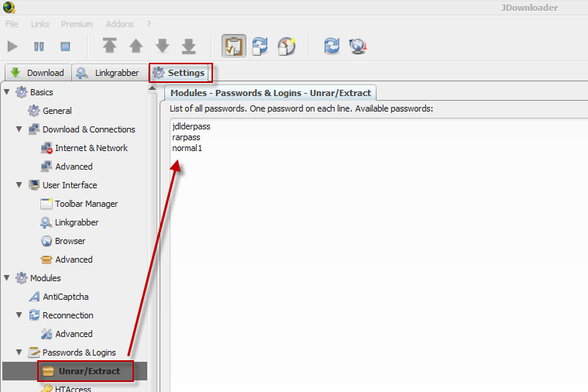Click the 'normal1' password line

[x=187, y=148]
